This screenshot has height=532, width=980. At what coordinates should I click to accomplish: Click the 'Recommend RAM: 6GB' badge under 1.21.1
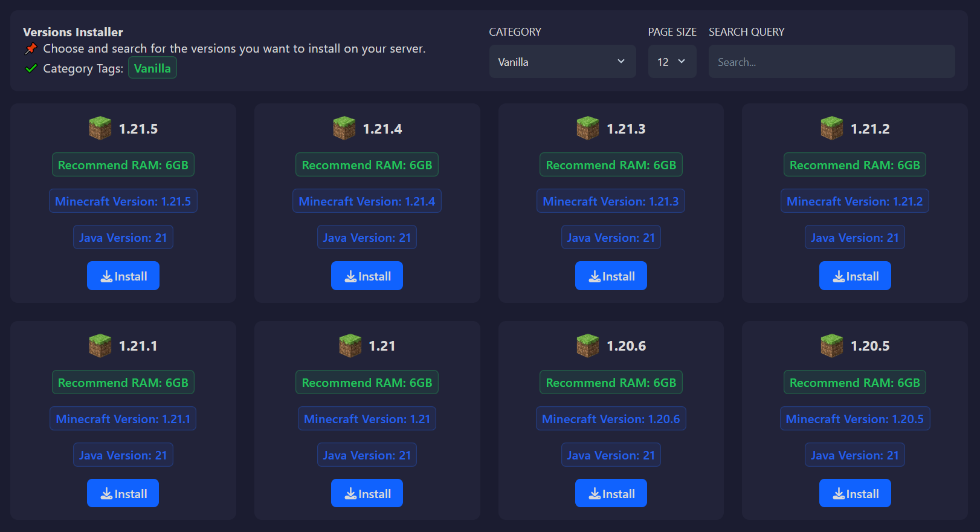123,382
